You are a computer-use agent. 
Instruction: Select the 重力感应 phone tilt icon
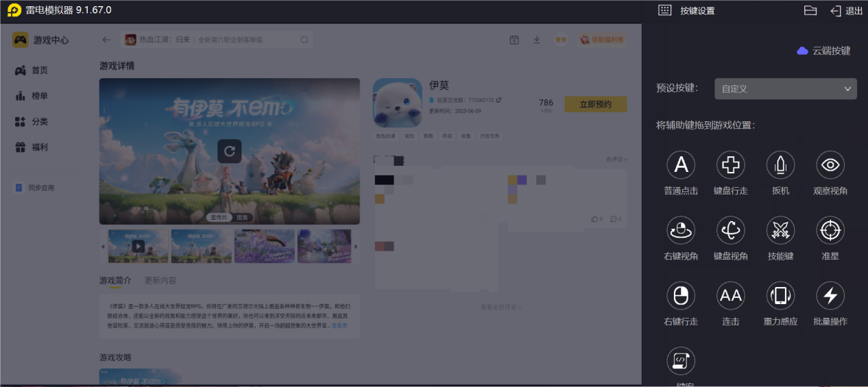780,295
